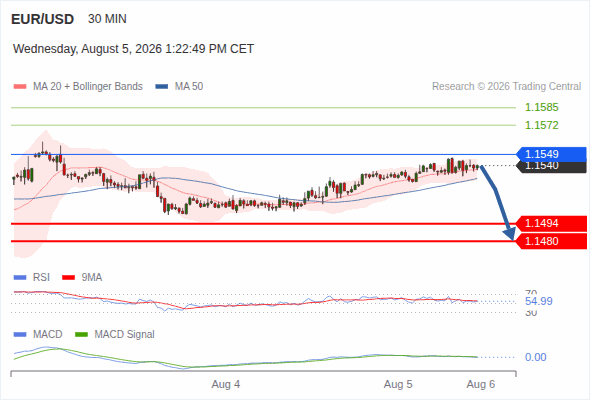Viewport: 590px width, 400px height.
Task: Click the Aug 6 date axis marker
Action: coord(481,385)
